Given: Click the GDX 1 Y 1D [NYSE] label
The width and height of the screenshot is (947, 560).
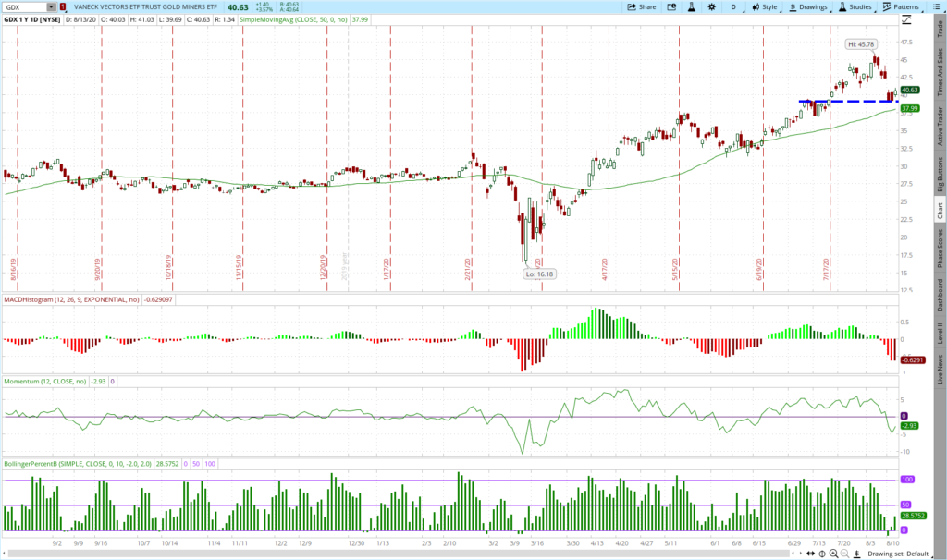Looking at the screenshot, I should click(x=32, y=19).
